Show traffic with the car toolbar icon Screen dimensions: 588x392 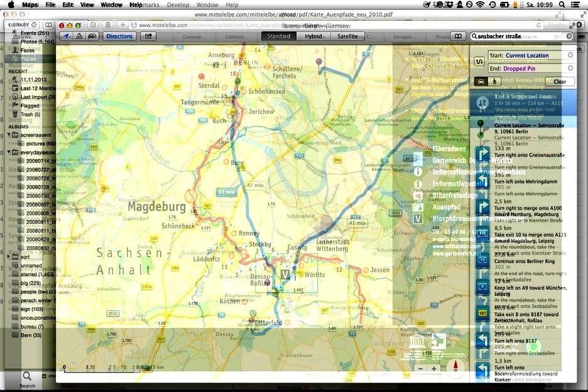coord(92,36)
